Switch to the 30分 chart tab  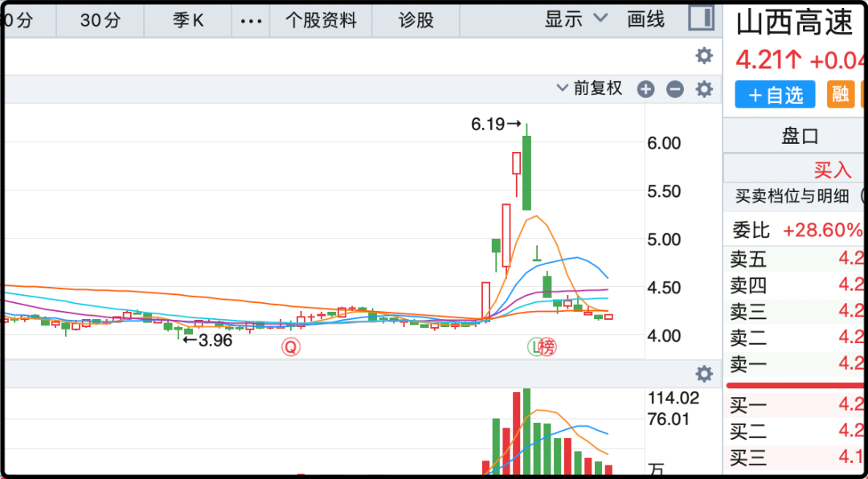(x=100, y=20)
